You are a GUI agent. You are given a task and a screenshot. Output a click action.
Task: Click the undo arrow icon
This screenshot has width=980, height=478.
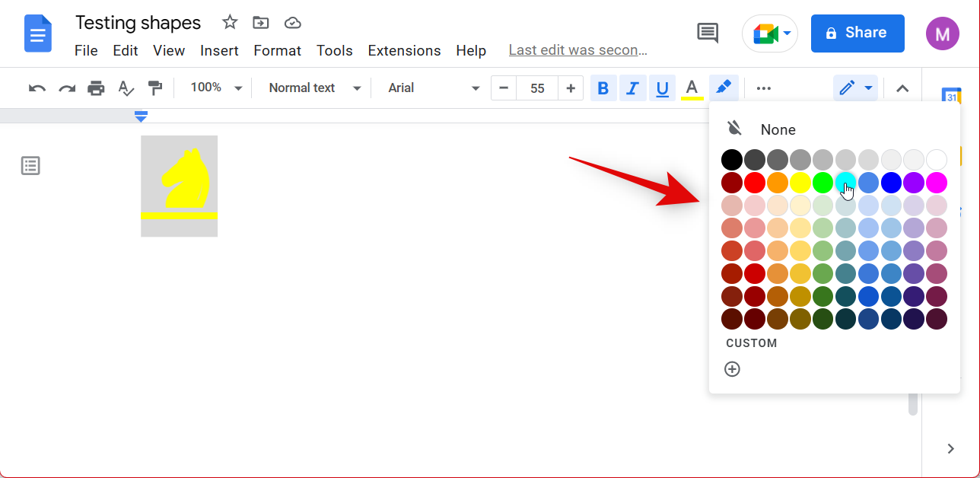click(x=37, y=88)
